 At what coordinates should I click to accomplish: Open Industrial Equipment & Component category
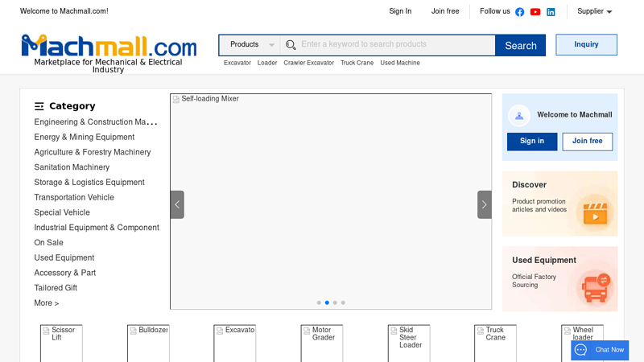click(97, 228)
